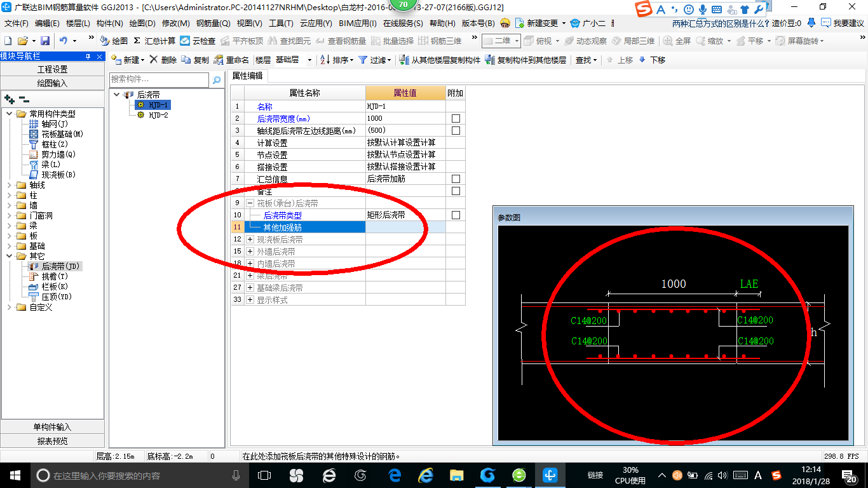
Task: Click the 绘图输入 panel button
Action: (x=52, y=83)
